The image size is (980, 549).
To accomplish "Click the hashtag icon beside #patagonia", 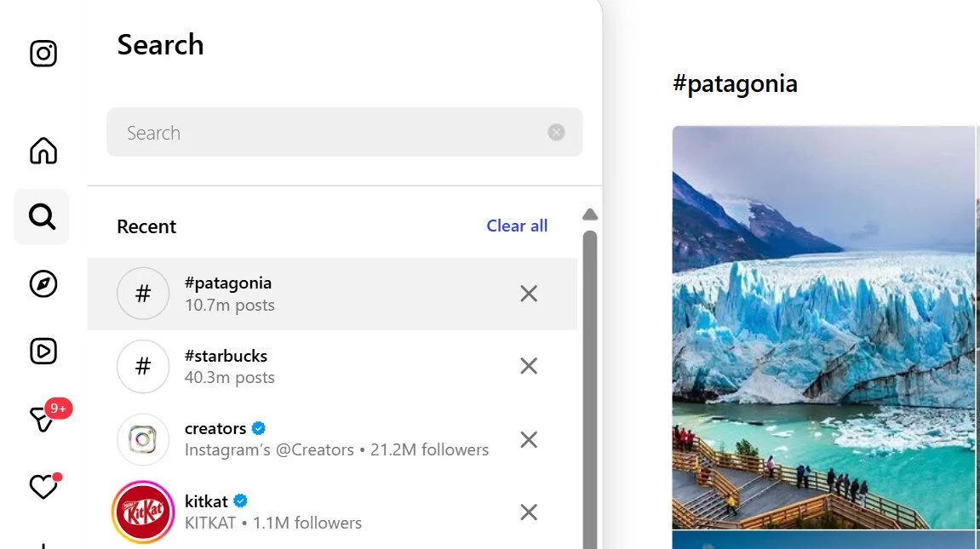I will (142, 294).
